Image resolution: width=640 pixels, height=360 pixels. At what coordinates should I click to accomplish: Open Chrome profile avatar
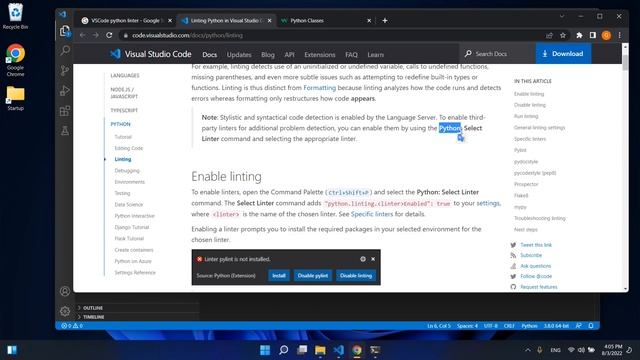[606, 36]
